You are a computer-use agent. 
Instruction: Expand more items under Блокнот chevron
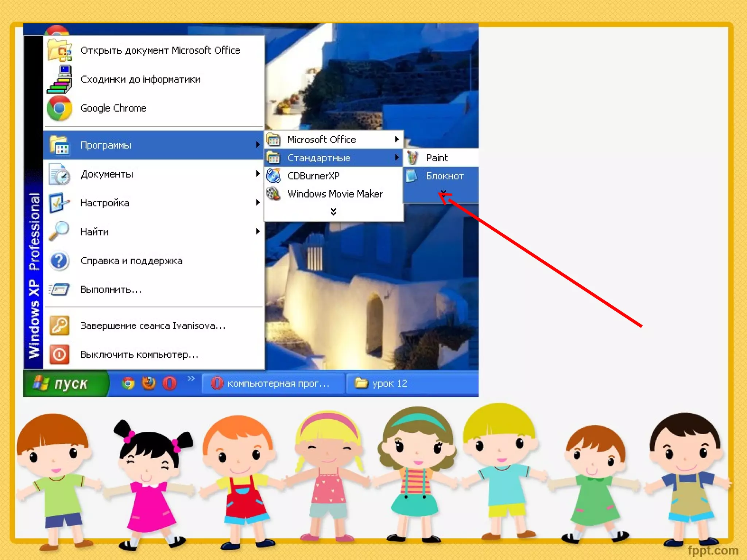click(x=443, y=192)
